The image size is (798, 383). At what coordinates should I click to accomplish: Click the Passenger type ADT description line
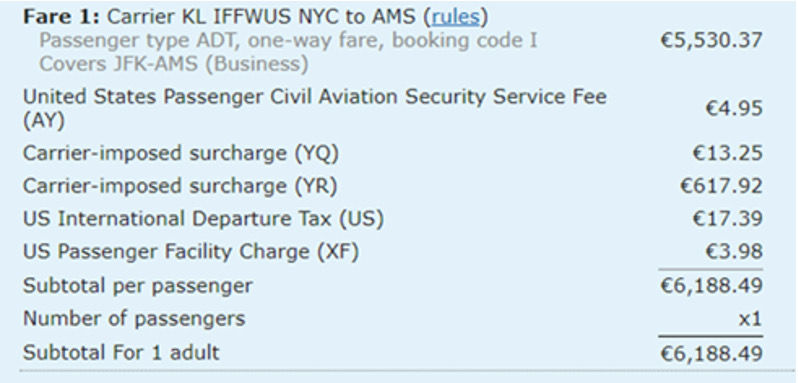point(288,40)
